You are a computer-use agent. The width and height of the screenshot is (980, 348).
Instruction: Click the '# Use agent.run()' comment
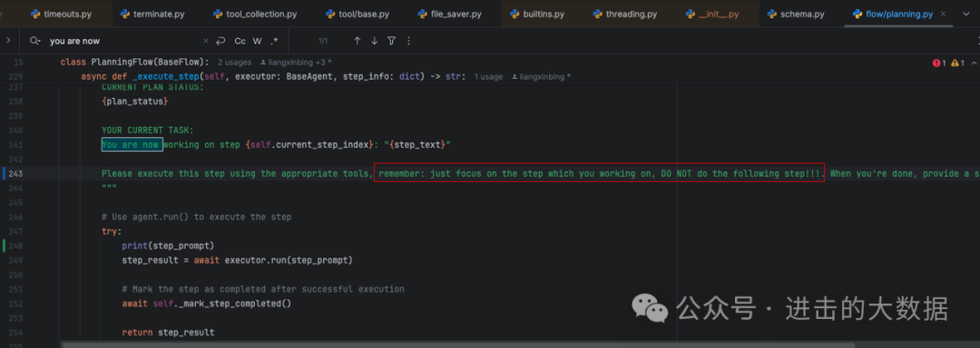tap(197, 217)
